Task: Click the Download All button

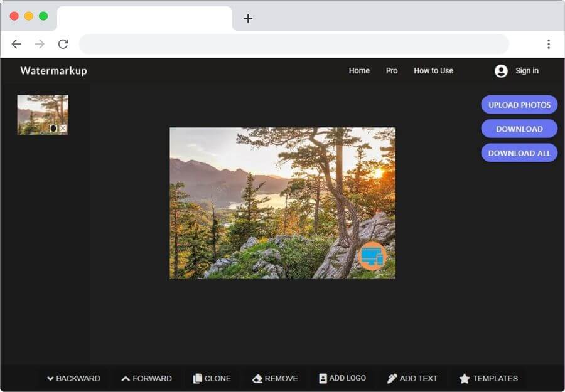Action: click(x=519, y=153)
